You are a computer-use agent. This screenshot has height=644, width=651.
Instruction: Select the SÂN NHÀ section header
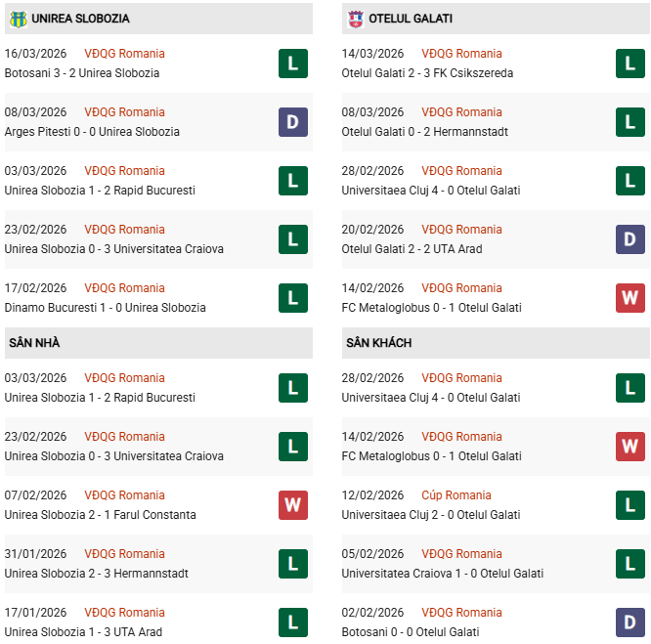tap(34, 343)
